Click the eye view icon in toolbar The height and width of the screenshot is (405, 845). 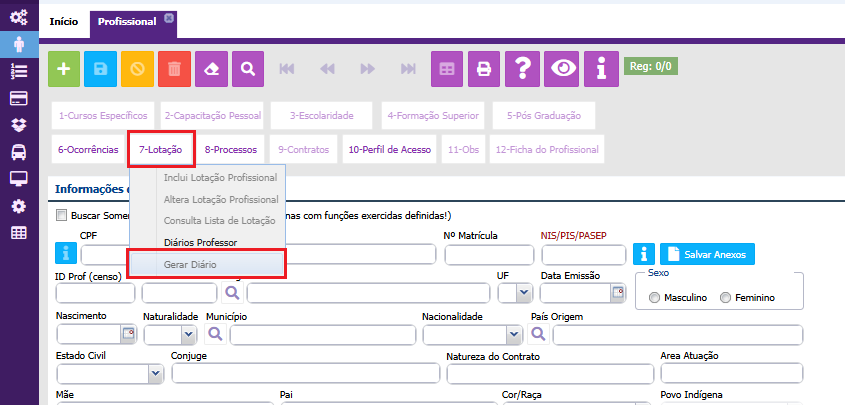[x=565, y=69]
